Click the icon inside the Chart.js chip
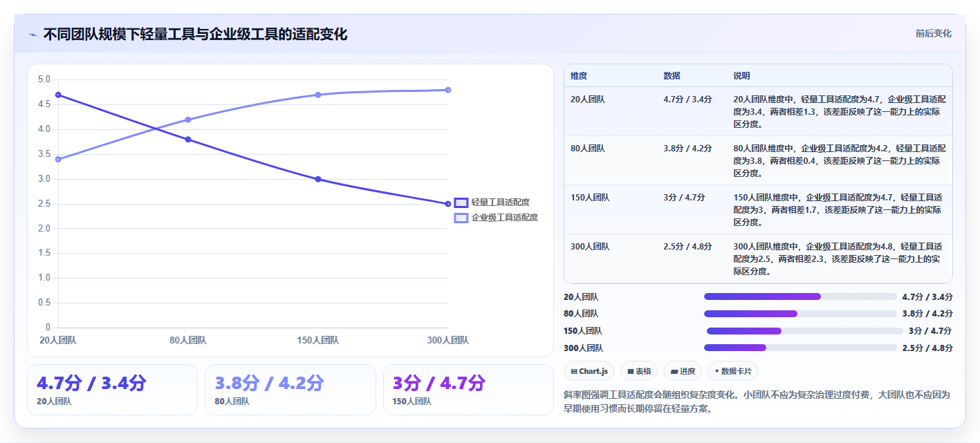Screen dimensions: 980x443 [x=574, y=371]
